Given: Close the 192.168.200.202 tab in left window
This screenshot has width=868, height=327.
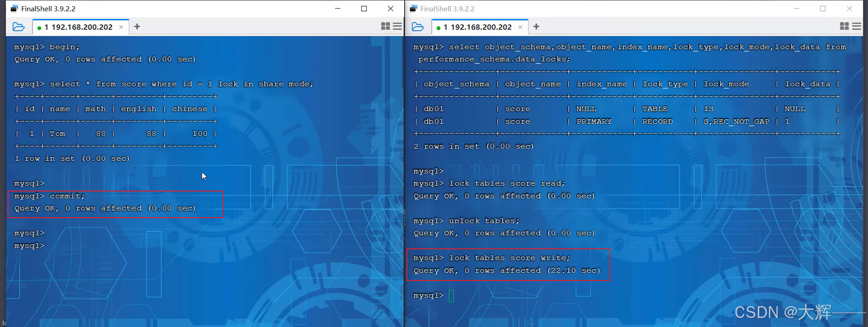Looking at the screenshot, I should (121, 27).
